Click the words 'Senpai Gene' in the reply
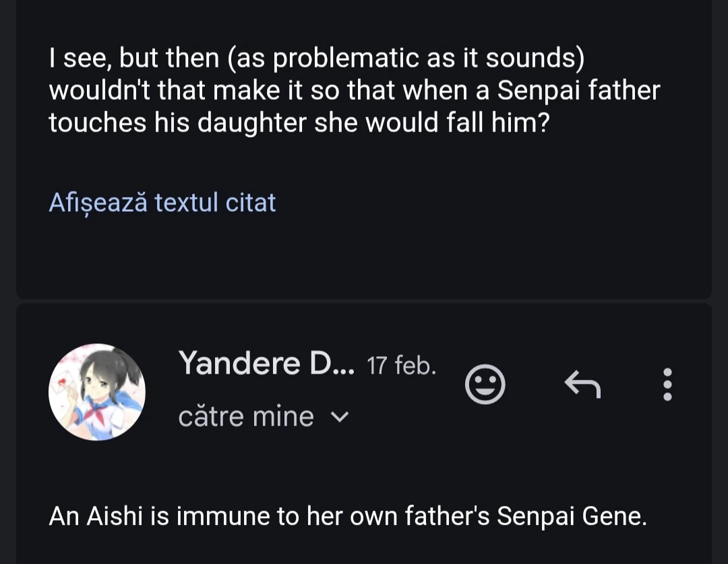 (572, 516)
